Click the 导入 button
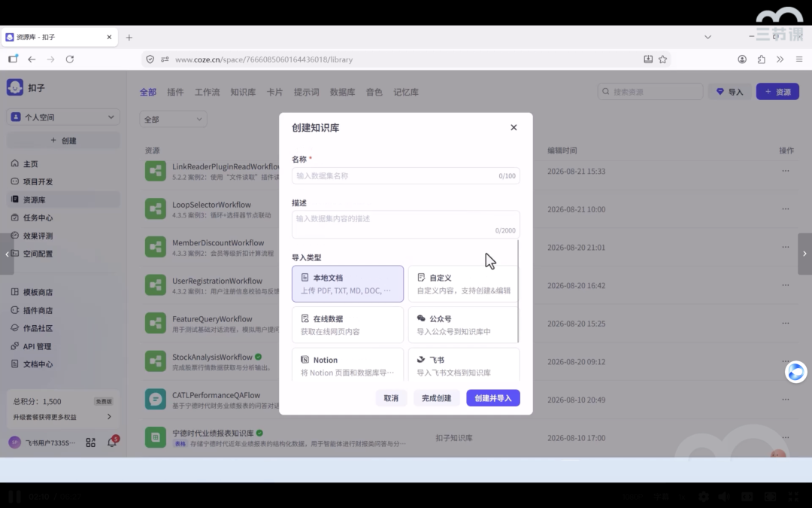812x508 pixels. click(729, 92)
